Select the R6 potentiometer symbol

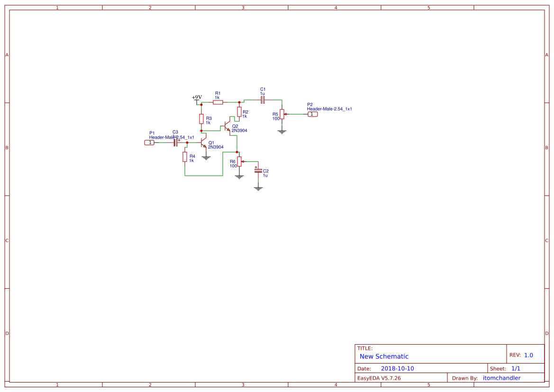240,161
